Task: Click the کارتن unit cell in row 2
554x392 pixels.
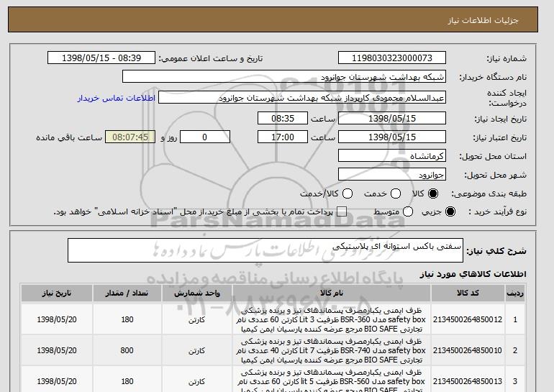Action: click(197, 350)
